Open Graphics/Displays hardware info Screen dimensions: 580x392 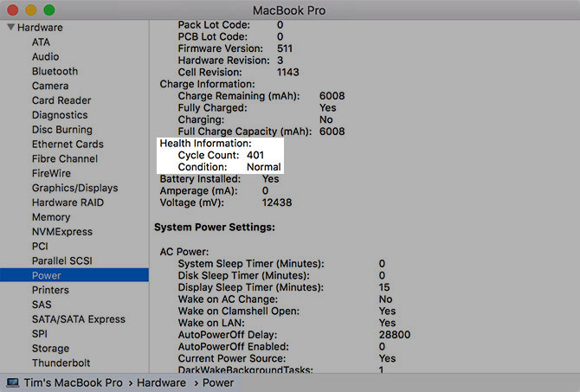click(x=74, y=188)
